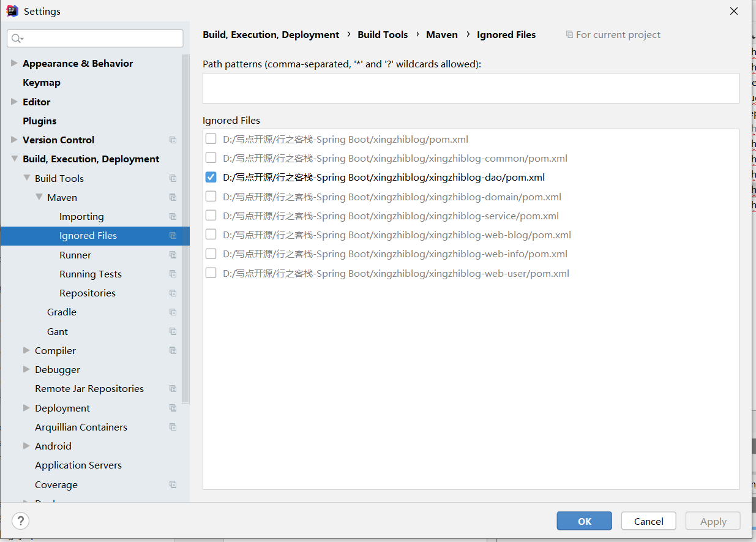Toggle checkbox for xingzhiblog/pom.xml

[x=211, y=139]
